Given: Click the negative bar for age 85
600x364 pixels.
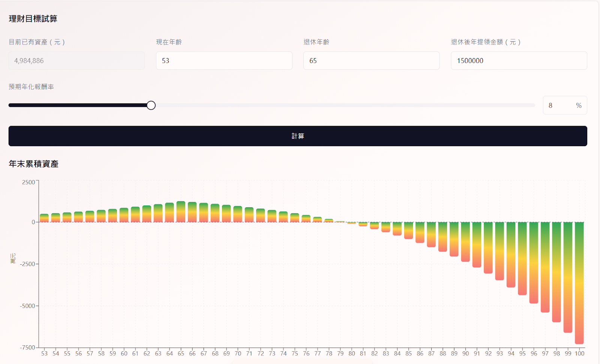Looking at the screenshot, I should click(408, 230).
